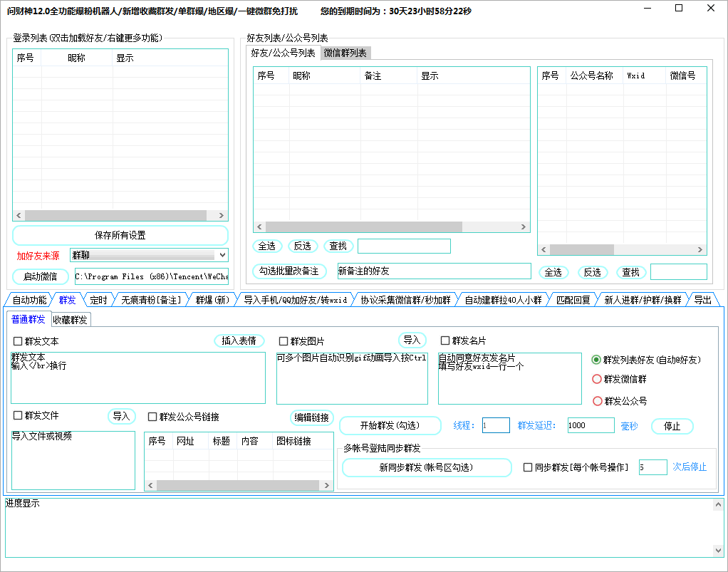
Task: Click 开始群发(勾选) button
Action: tap(390, 425)
